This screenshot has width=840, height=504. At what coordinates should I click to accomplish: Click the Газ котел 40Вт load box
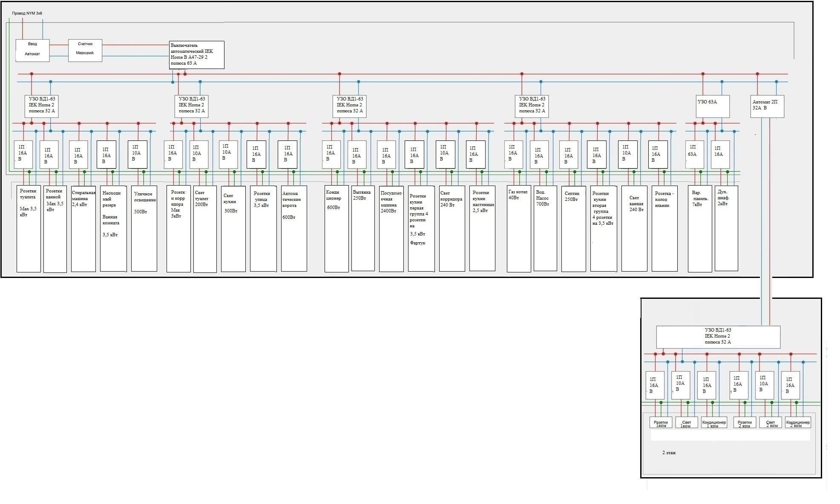[519, 228]
